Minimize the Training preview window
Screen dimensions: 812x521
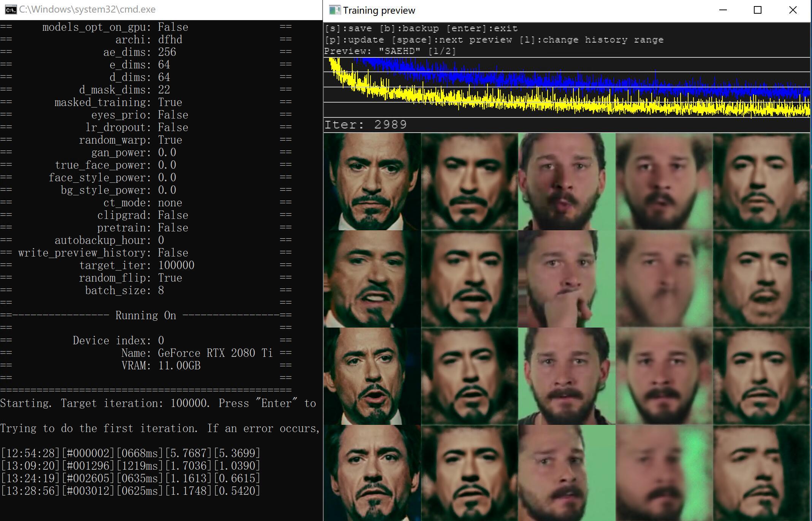(x=723, y=10)
